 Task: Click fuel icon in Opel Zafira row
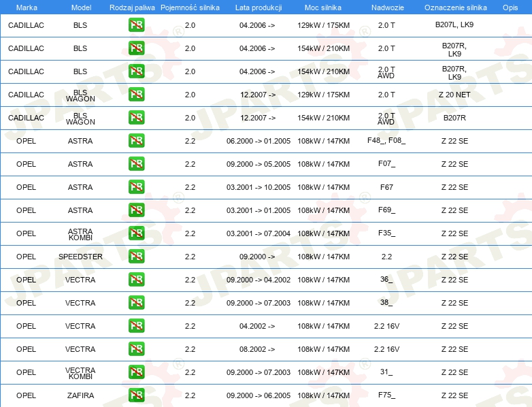pyautogui.click(x=136, y=395)
